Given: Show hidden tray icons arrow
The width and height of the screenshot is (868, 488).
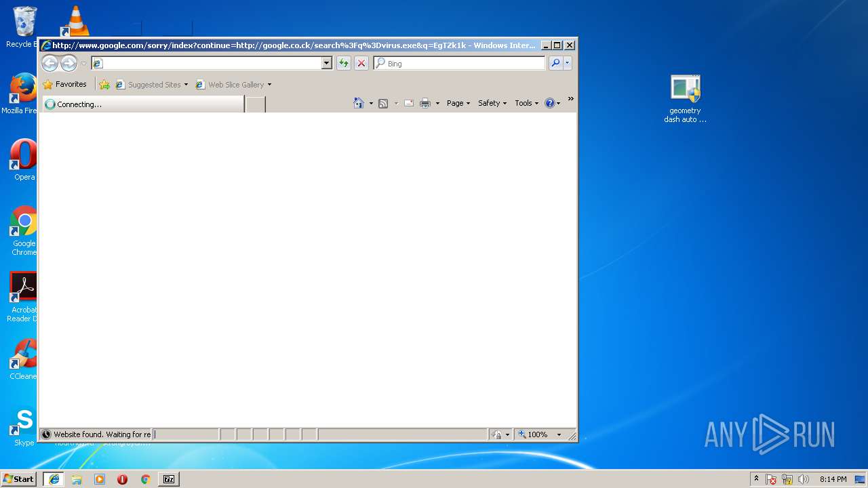Looking at the screenshot, I should [756, 479].
